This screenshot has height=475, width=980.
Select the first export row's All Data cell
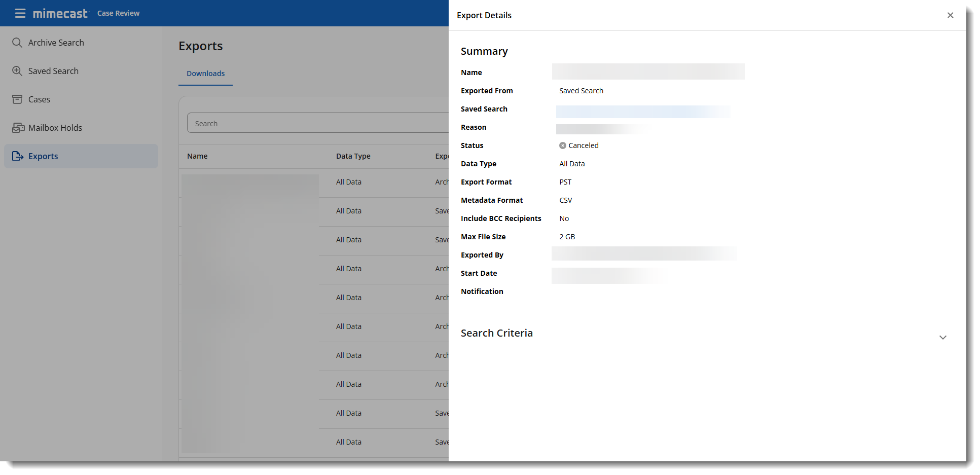coord(349,182)
